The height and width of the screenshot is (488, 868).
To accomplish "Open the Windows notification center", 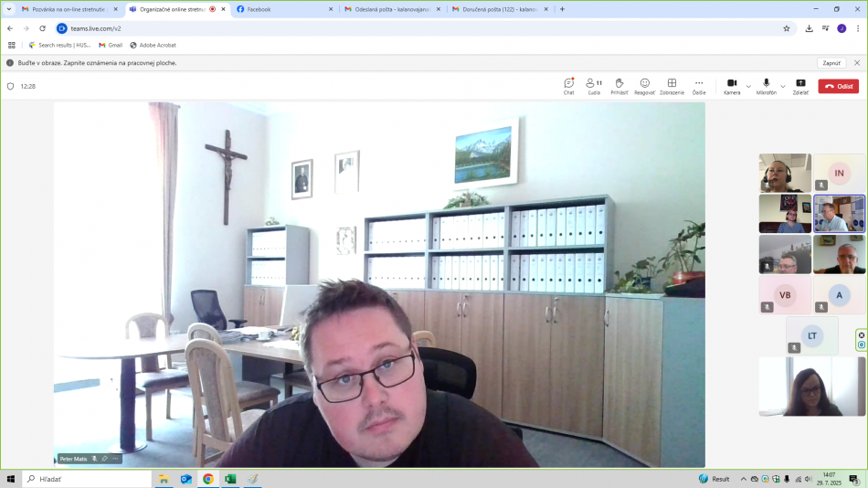I will (854, 479).
